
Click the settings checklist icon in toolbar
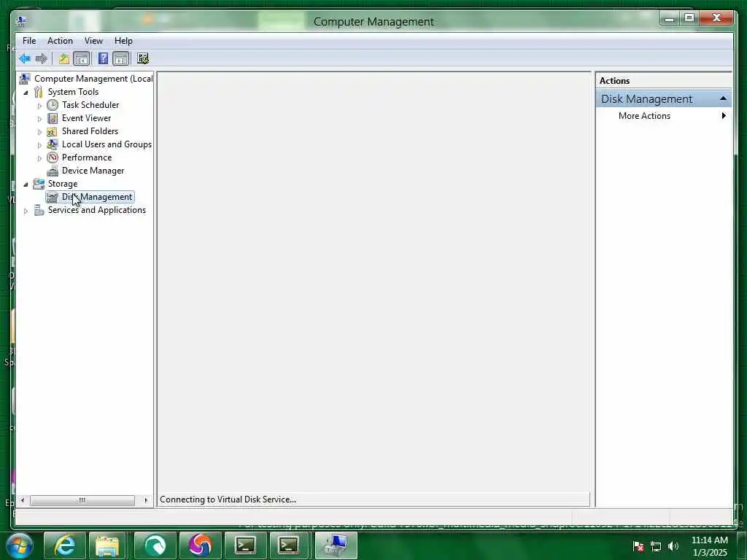click(143, 58)
